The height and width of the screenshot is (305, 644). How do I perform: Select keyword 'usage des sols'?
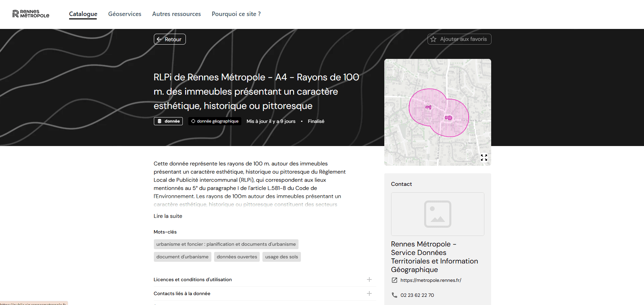click(x=281, y=257)
